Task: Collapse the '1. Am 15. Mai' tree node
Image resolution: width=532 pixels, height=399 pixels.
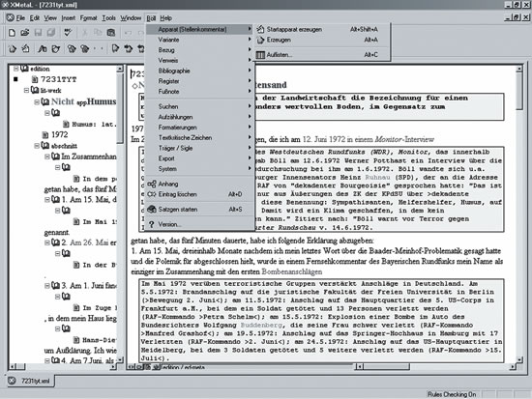Action: point(47,200)
